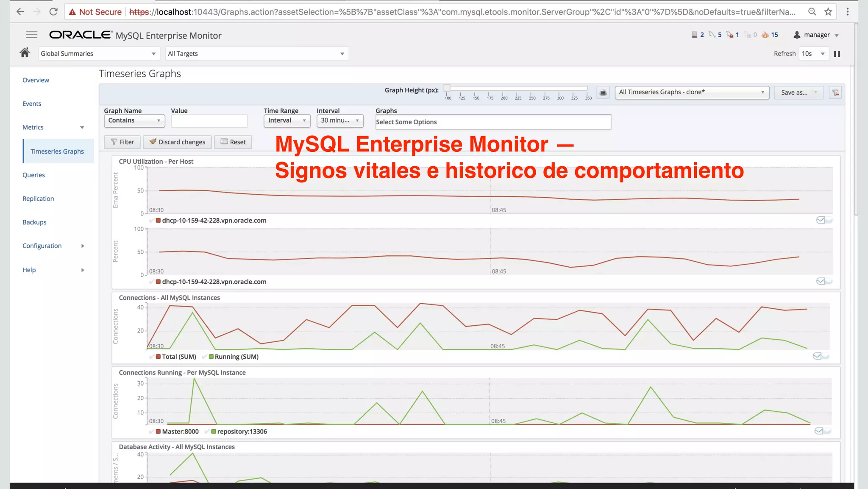
Task: Click the page vertical scrollbar
Action: [857, 119]
